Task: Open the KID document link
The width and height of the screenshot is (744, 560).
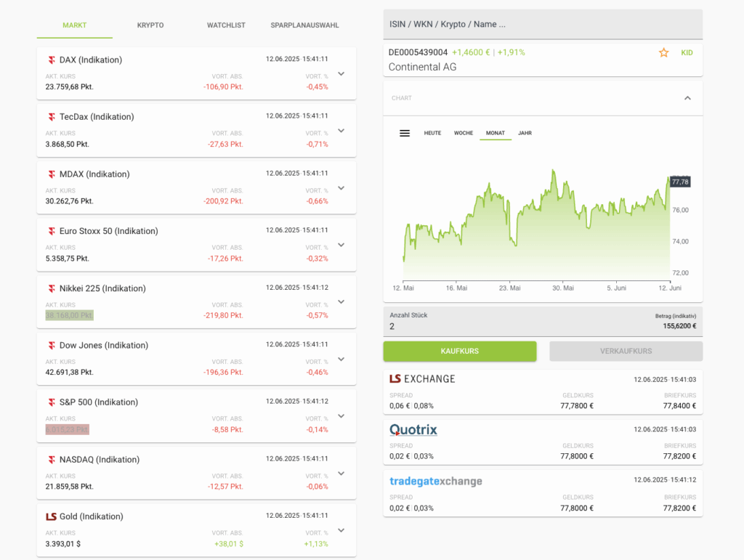Action: point(687,52)
